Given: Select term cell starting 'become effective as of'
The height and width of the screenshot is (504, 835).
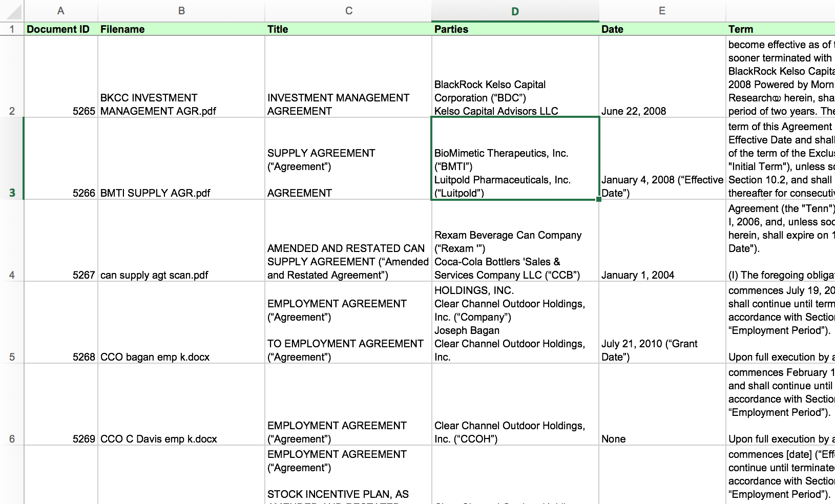Looking at the screenshot, I should pyautogui.click(x=781, y=77).
